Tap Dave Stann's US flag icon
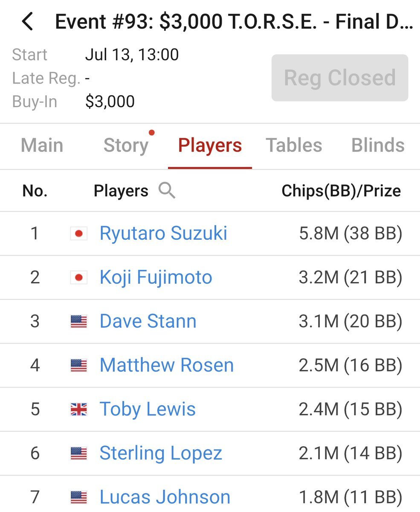This screenshot has width=420, height=512. click(78, 322)
